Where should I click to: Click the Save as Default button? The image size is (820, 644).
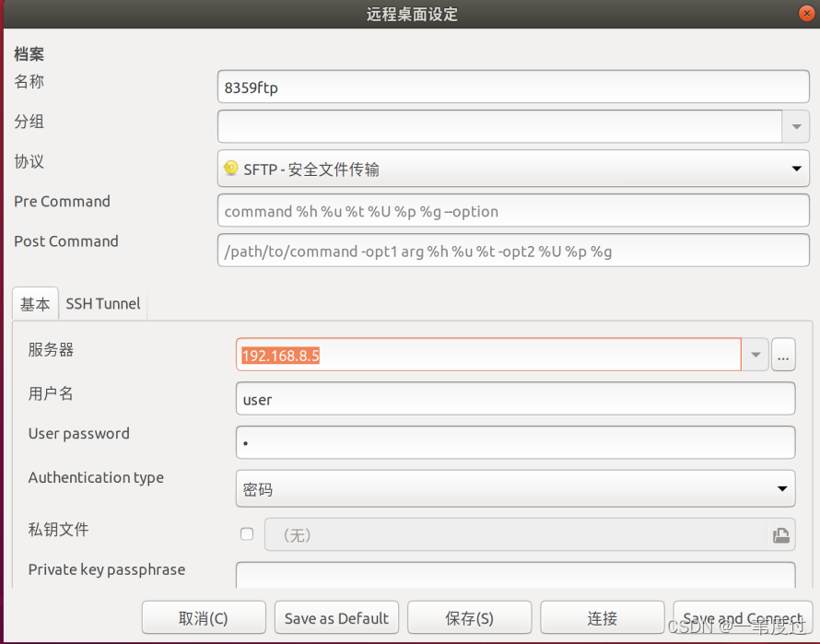pos(336,618)
